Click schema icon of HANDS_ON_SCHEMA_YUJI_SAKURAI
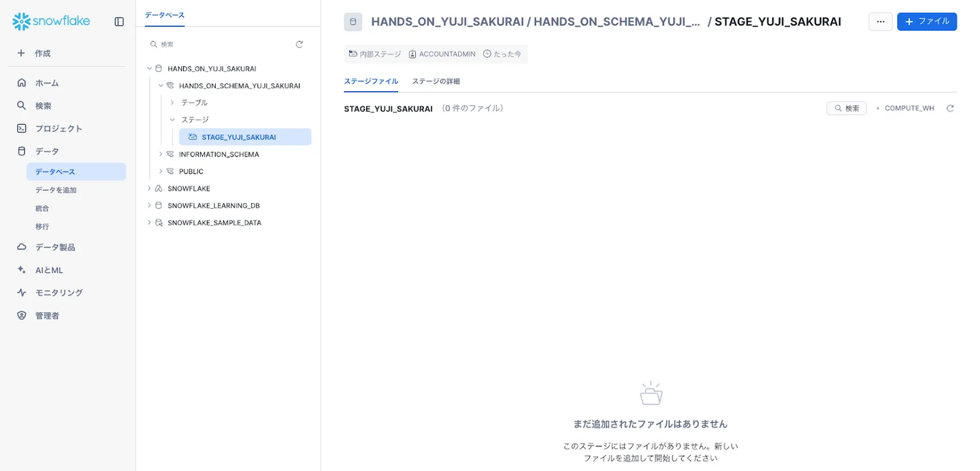 click(x=170, y=86)
